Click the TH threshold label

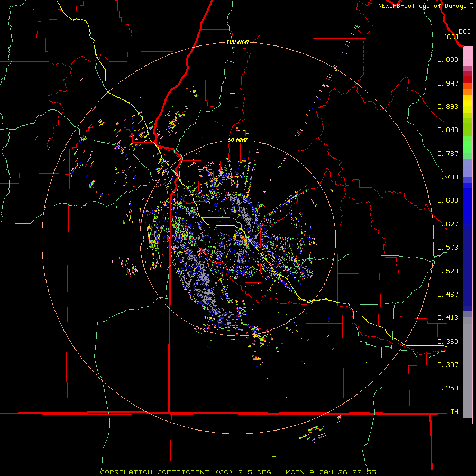(454, 412)
